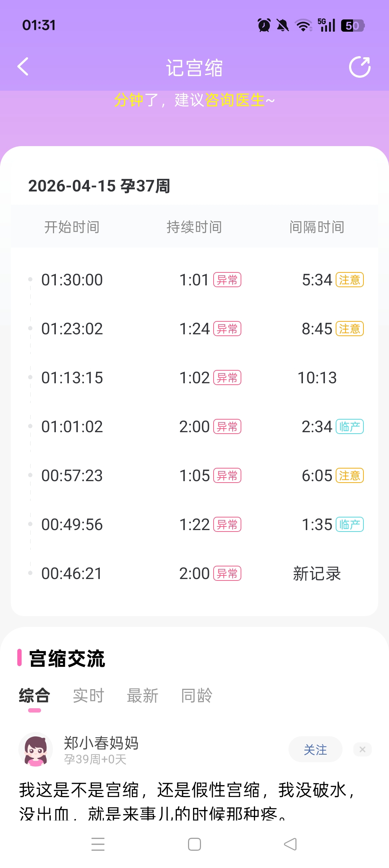The height and width of the screenshot is (868, 389).
Task: Tap 临产 tag beside 2:34 interval
Action: [349, 427]
